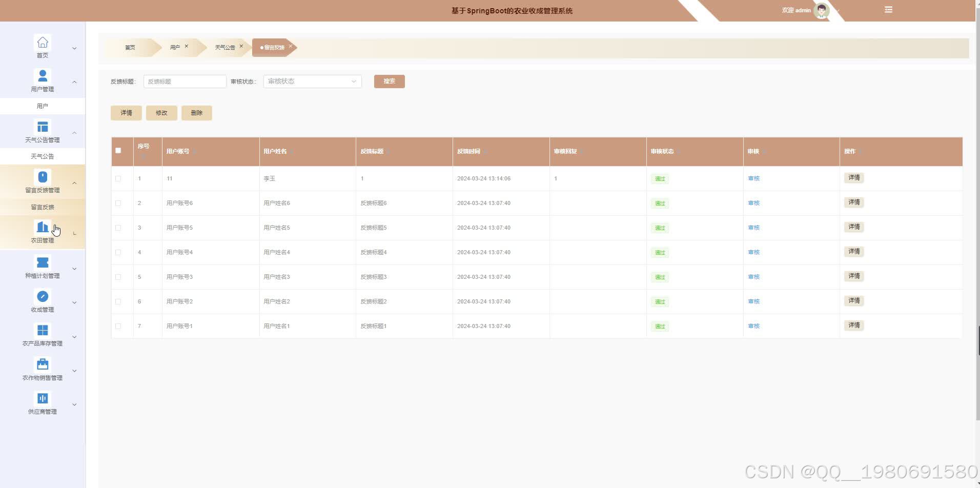This screenshot has height=488, width=980.
Task: Click the 通过 status tag for 用户账号4
Action: 660,253
